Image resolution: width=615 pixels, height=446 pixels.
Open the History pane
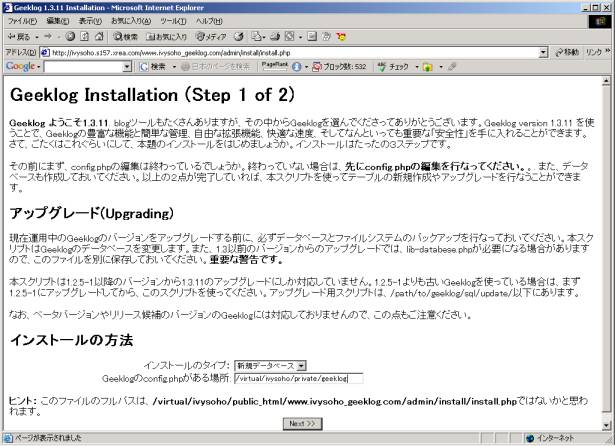[x=239, y=36]
